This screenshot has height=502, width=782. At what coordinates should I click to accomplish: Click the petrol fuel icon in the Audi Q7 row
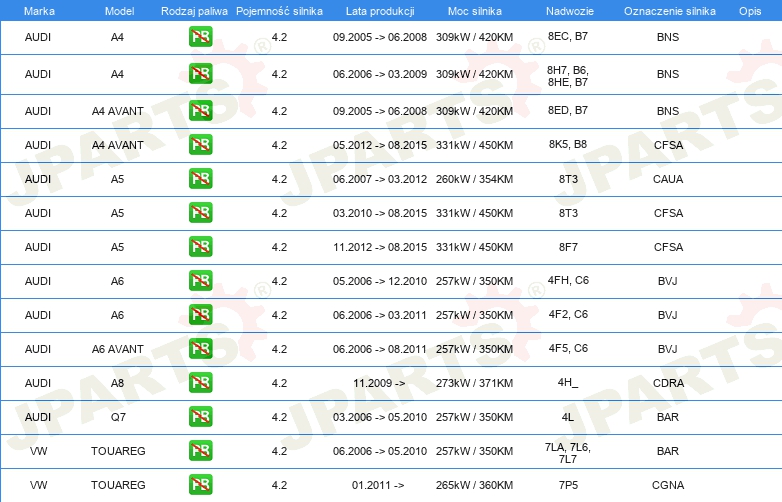[x=200, y=417]
